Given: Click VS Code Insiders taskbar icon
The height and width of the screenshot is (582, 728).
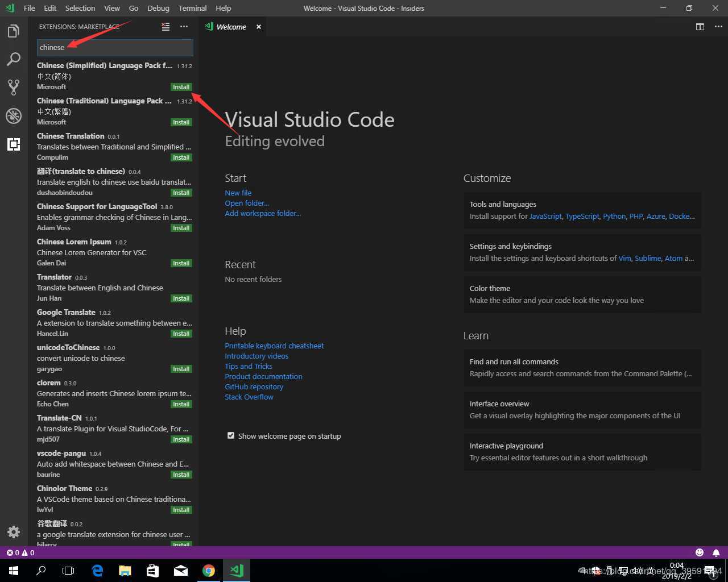Looking at the screenshot, I should (237, 571).
